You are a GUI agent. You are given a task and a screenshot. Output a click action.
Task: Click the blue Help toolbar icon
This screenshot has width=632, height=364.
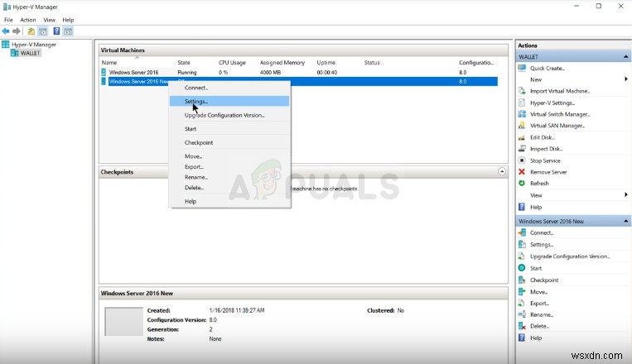pyautogui.click(x=56, y=31)
